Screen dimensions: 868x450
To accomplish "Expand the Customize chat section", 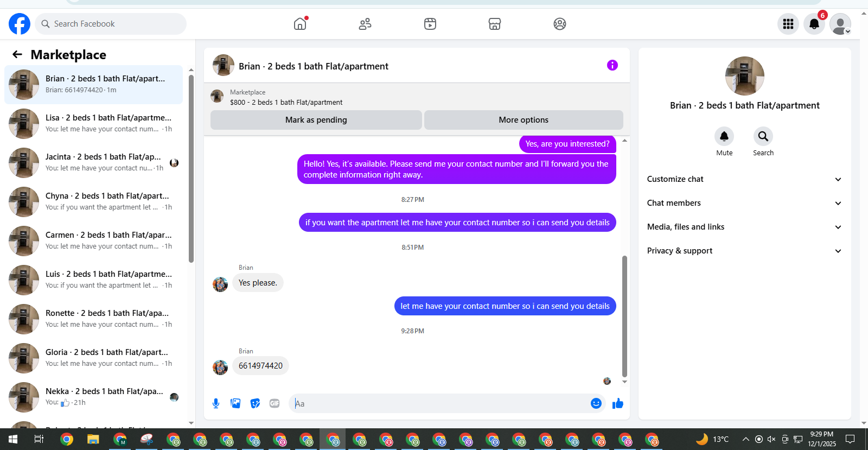I will point(744,179).
